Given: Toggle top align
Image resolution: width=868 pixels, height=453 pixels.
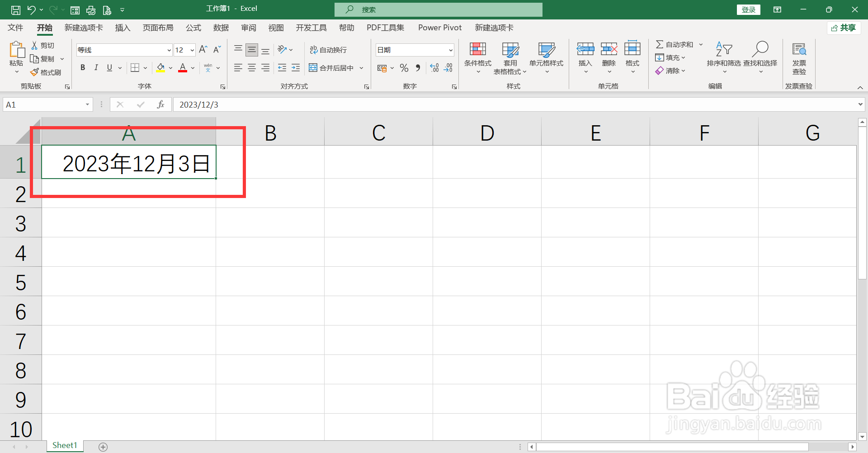Looking at the screenshot, I should tap(238, 49).
